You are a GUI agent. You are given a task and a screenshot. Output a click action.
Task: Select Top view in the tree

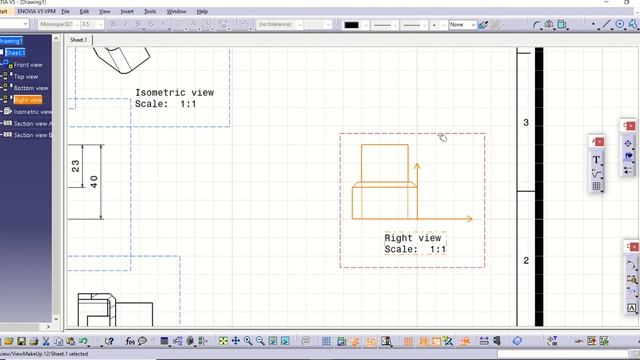(x=26, y=76)
